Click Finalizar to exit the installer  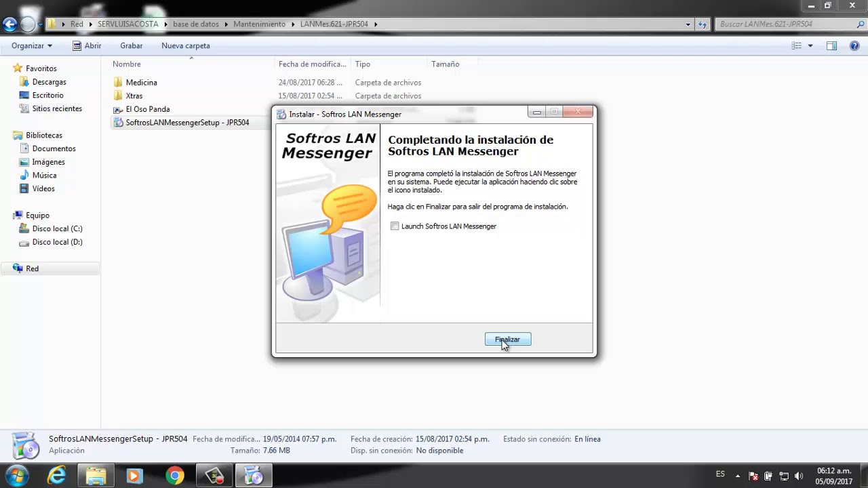coord(508,340)
